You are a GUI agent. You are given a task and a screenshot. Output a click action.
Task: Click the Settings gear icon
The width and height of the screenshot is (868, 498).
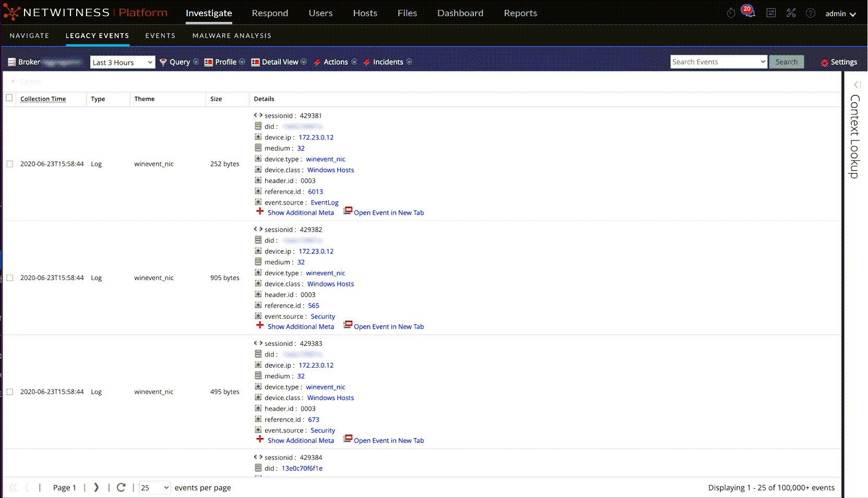tap(825, 63)
